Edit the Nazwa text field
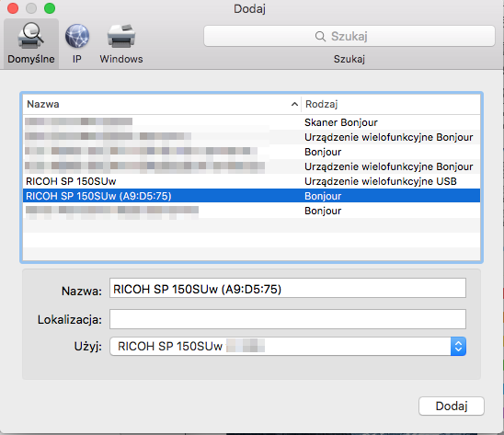The height and width of the screenshot is (435, 504). point(288,288)
